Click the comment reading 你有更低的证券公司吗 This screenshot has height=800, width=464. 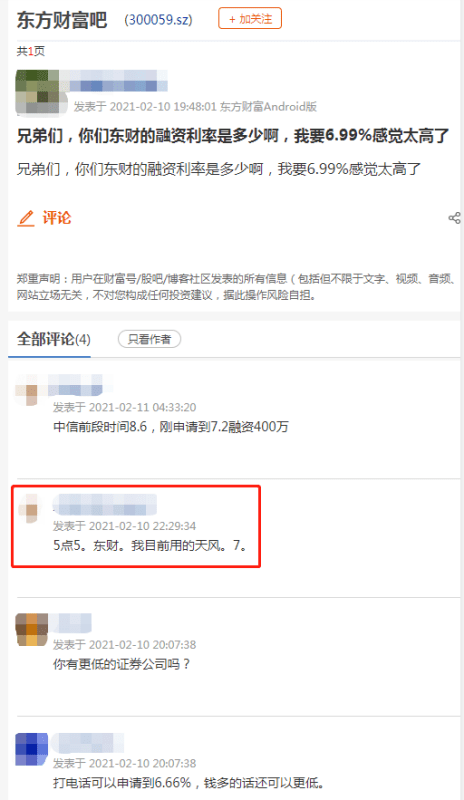(121, 664)
